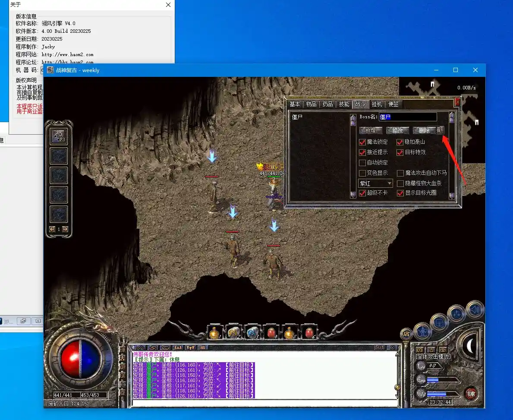Screen dimensions: 513x420
Task: Uncheck the 接近提示 checkbox
Action: [362, 152]
